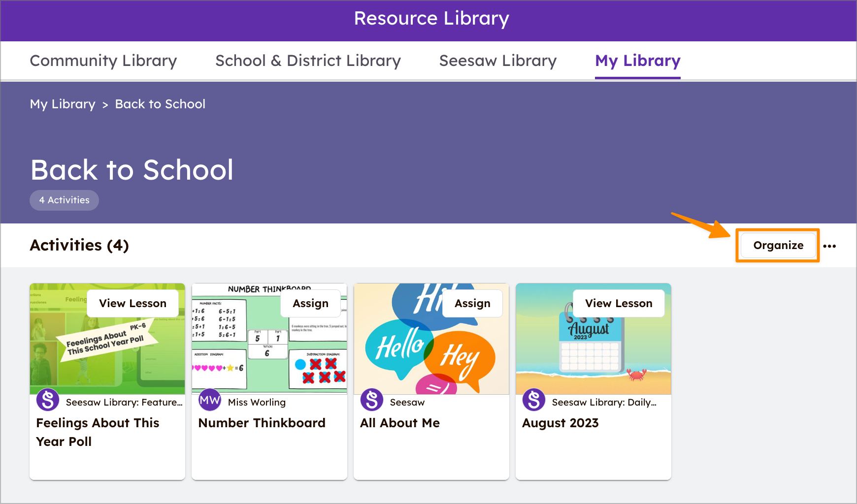Click View Lesson on August 2023 card
Image resolution: width=857 pixels, height=504 pixels.
(x=618, y=303)
